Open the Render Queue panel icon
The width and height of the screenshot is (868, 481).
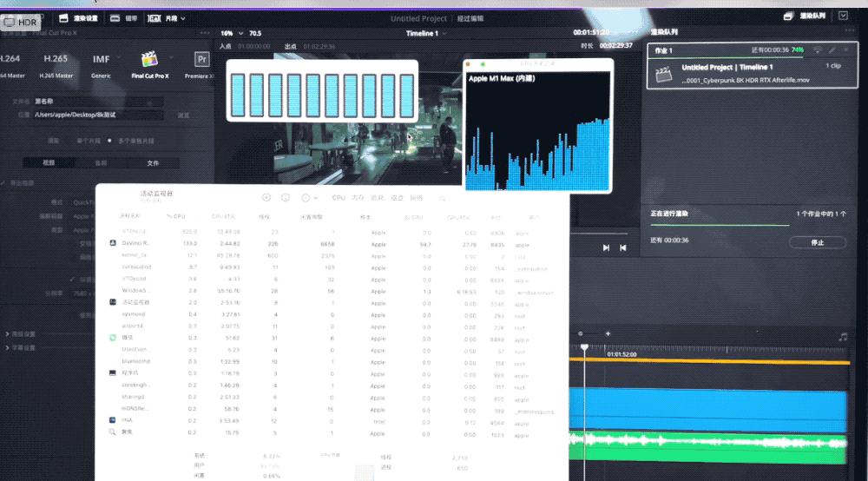coord(788,16)
